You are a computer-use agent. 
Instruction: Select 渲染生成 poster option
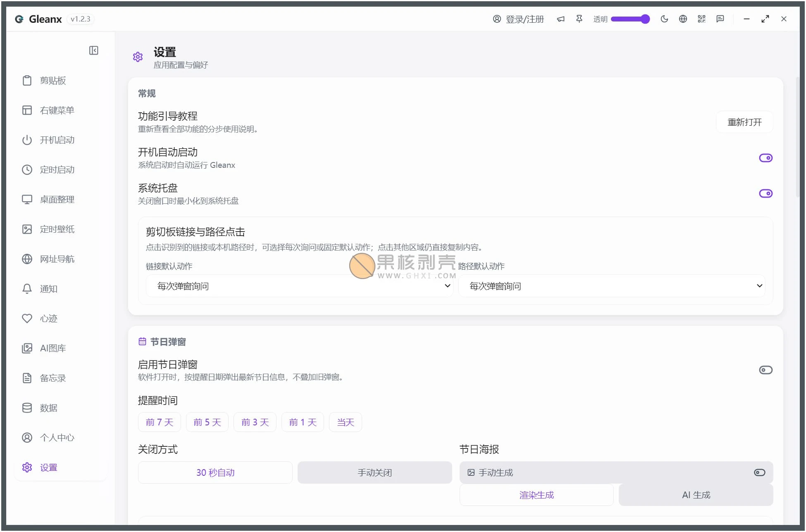537,495
